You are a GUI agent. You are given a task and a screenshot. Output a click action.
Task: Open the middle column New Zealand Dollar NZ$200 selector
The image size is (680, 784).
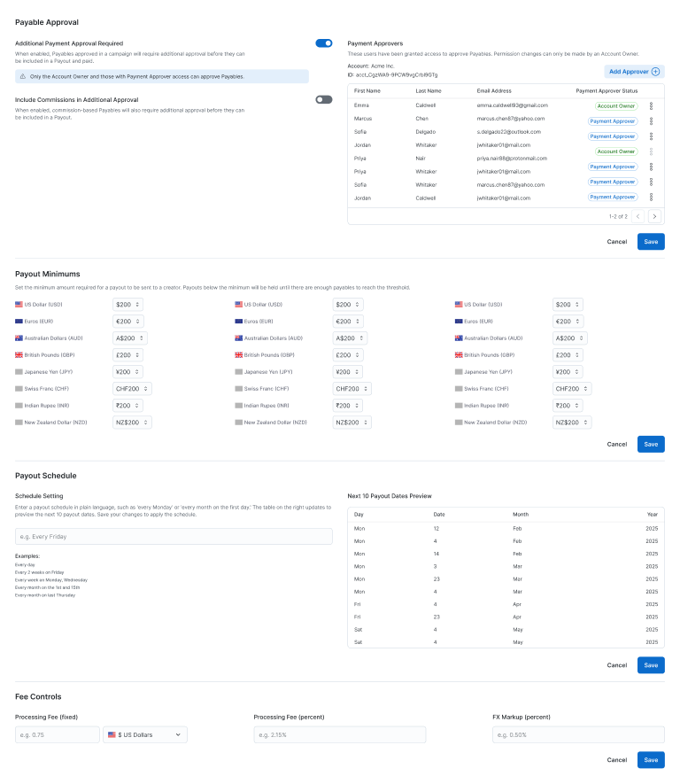352,423
